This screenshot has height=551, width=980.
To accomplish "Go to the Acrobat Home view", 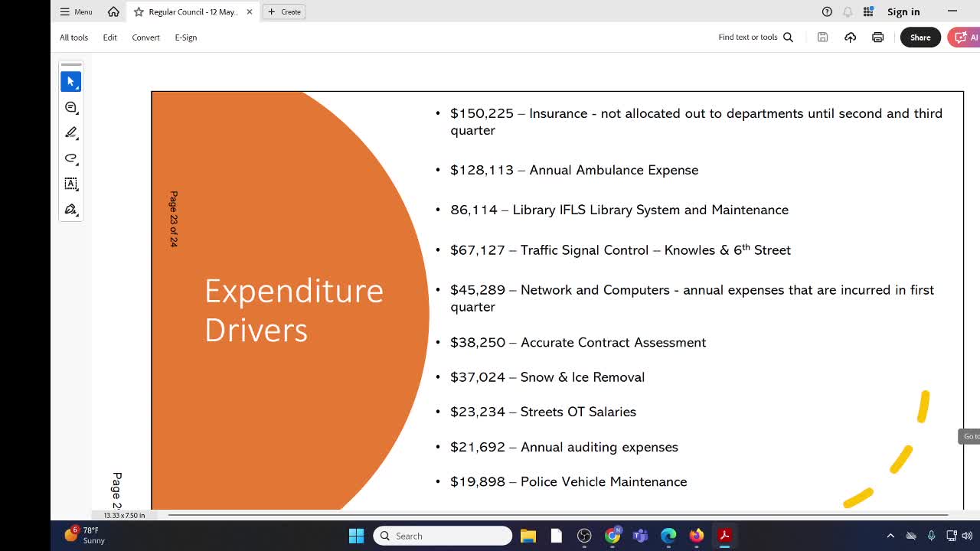I will coord(113,11).
